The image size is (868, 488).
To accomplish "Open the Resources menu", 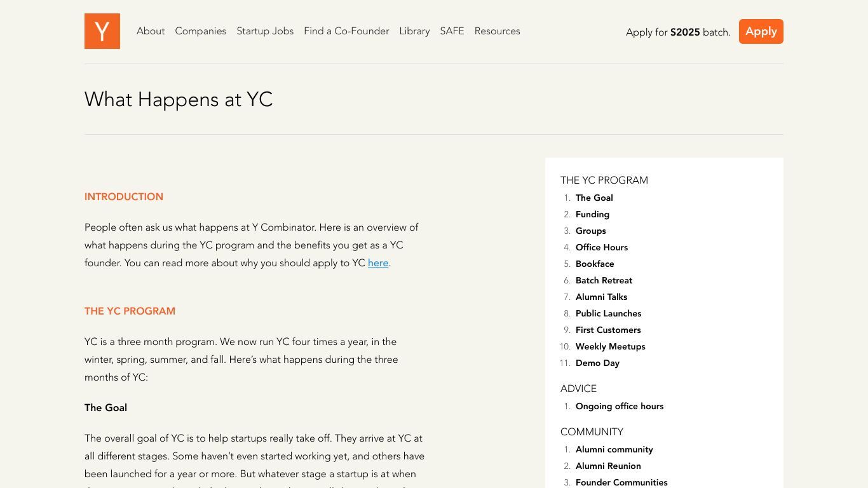I will tap(497, 31).
